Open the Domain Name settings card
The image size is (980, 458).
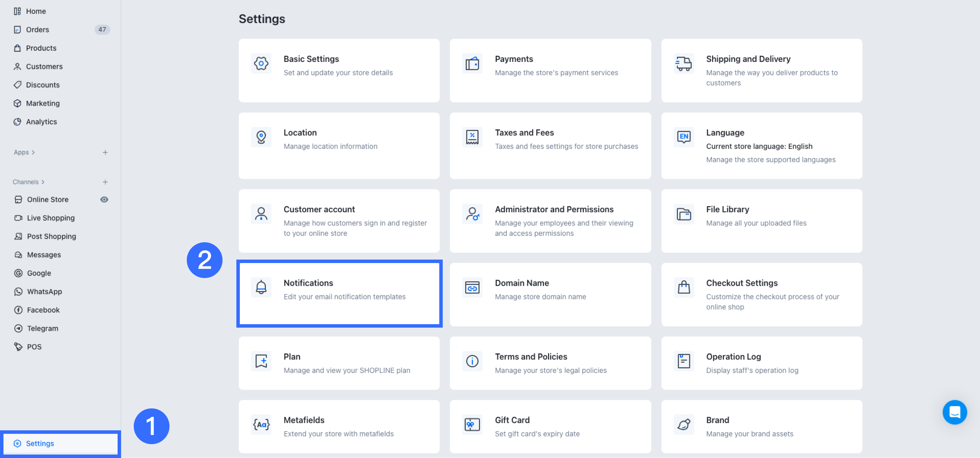(550, 295)
